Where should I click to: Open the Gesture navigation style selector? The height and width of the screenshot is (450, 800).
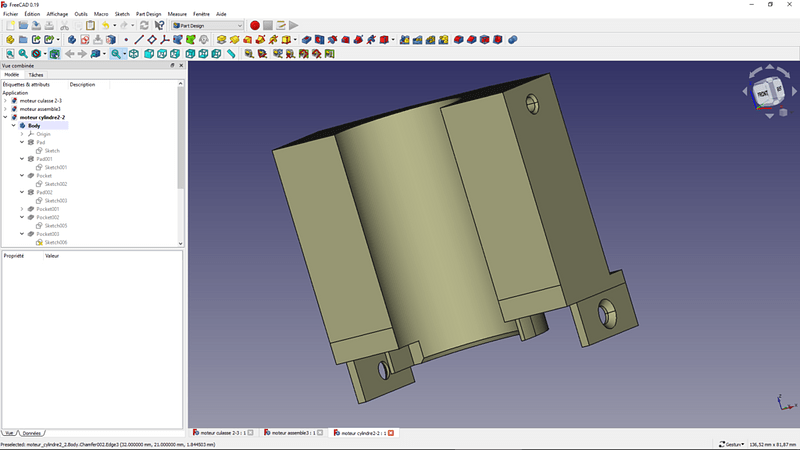tap(732, 444)
